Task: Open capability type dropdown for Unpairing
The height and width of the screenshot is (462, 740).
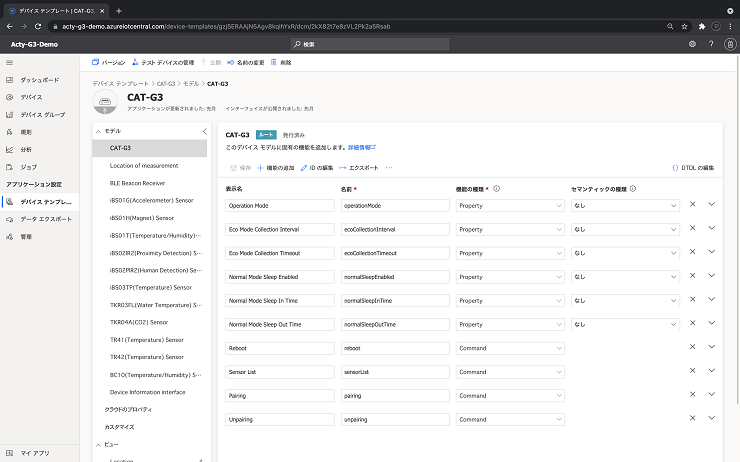Action: coord(510,420)
